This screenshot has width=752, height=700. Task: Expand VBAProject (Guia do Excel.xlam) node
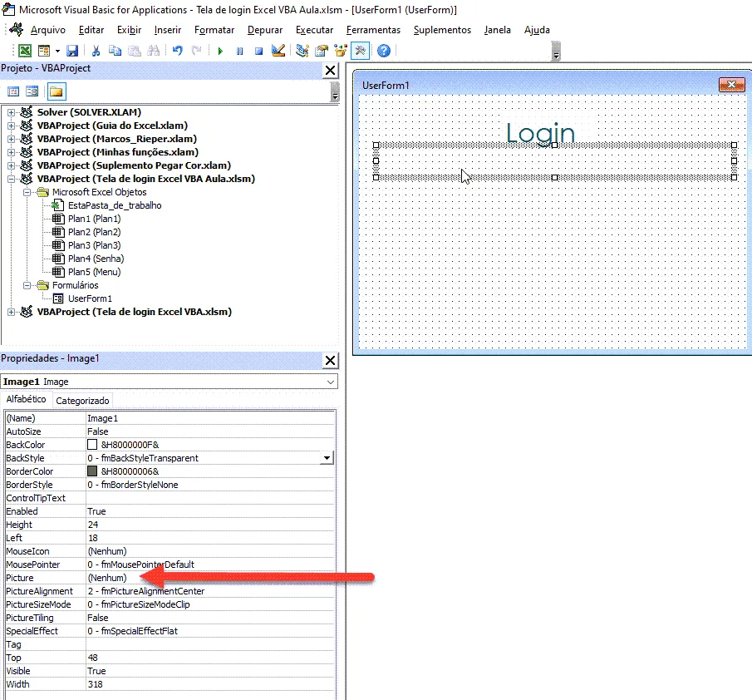pos(11,126)
